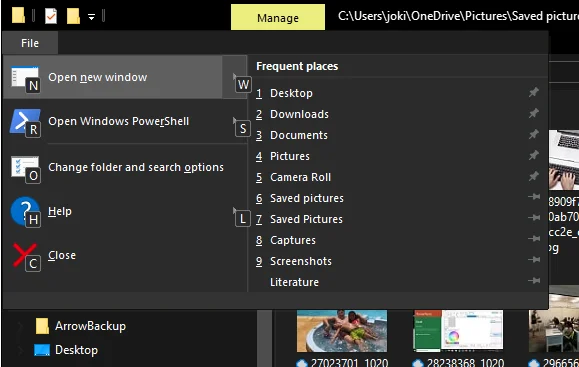The height and width of the screenshot is (367, 579).
Task: Go to Desktop in frequent places
Action: pos(291,93)
